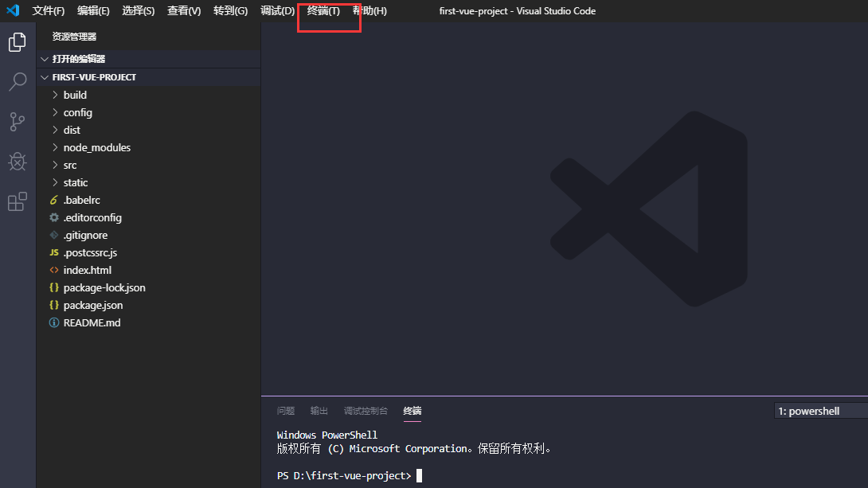Viewport: 868px width, 488px height.
Task: Open the Extensions view icon
Action: click(17, 201)
